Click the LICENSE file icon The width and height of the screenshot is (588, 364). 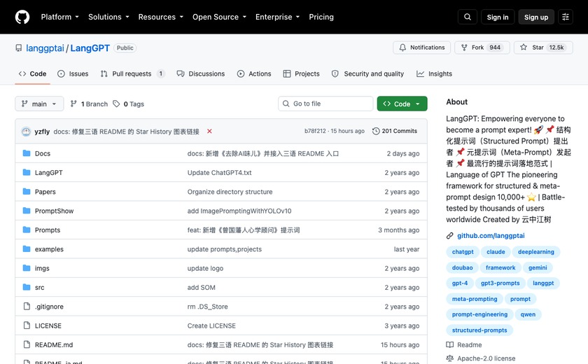(x=27, y=325)
